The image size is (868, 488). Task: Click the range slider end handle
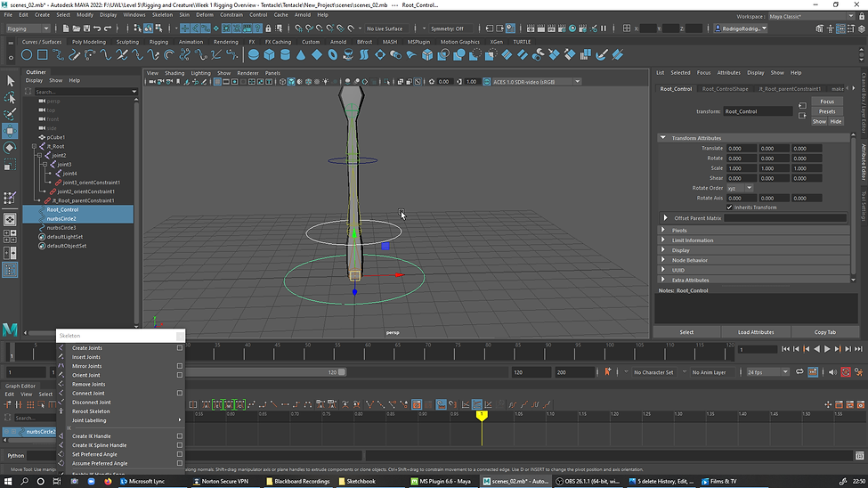click(342, 372)
